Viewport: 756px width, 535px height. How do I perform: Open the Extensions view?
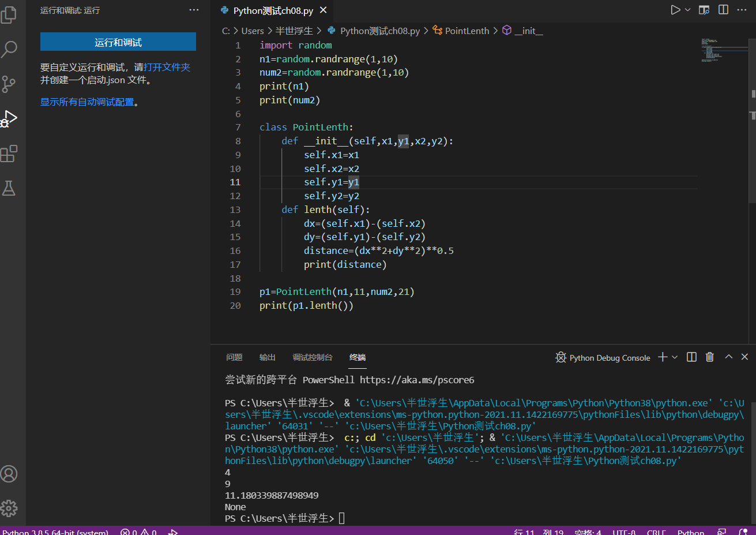click(x=9, y=154)
